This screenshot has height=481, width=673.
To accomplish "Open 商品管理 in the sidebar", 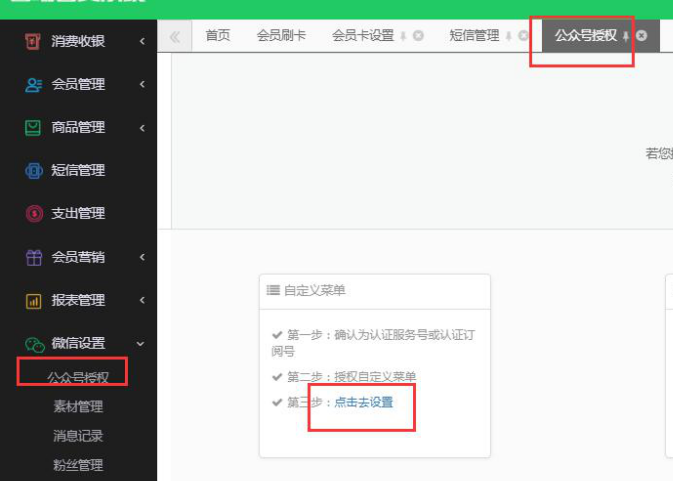I will point(78,127).
